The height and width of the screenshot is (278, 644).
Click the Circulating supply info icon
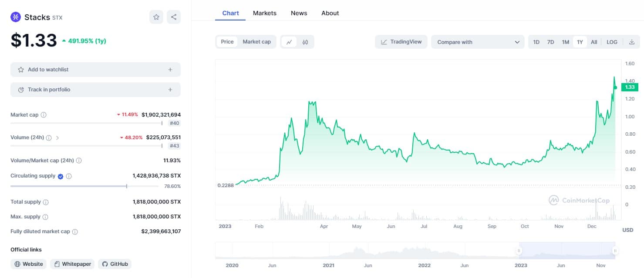pos(69,176)
